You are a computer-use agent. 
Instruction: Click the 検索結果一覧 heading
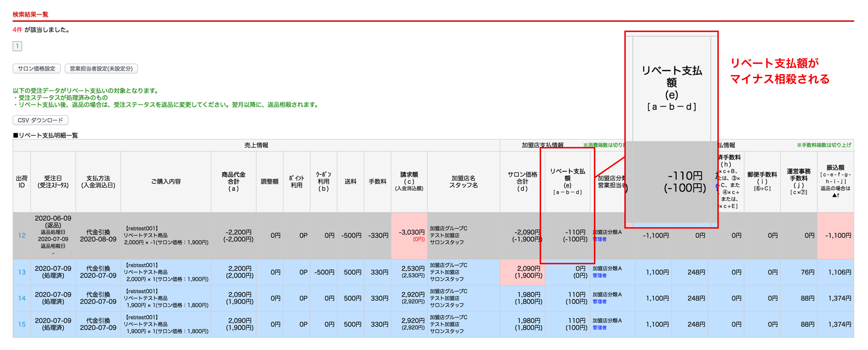pos(30,14)
